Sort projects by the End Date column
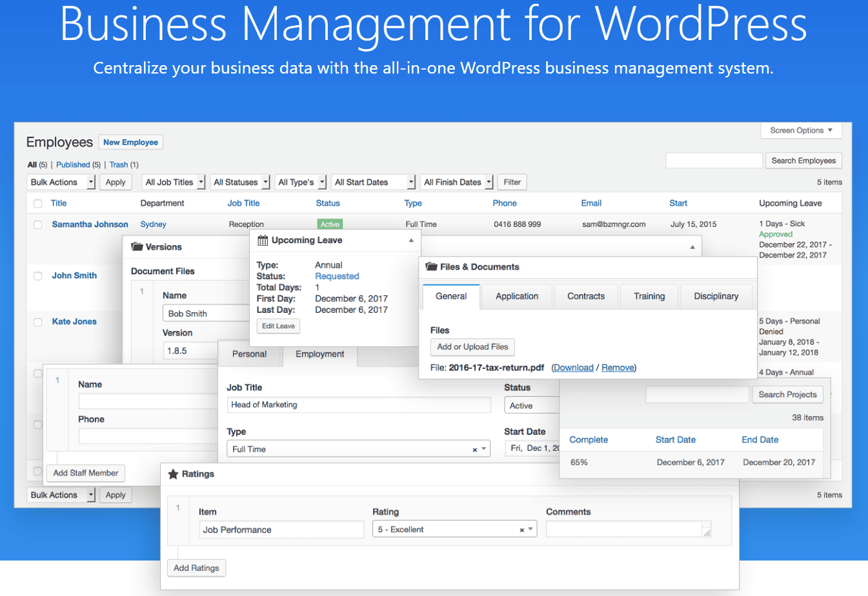This screenshot has height=596, width=868. (x=760, y=440)
